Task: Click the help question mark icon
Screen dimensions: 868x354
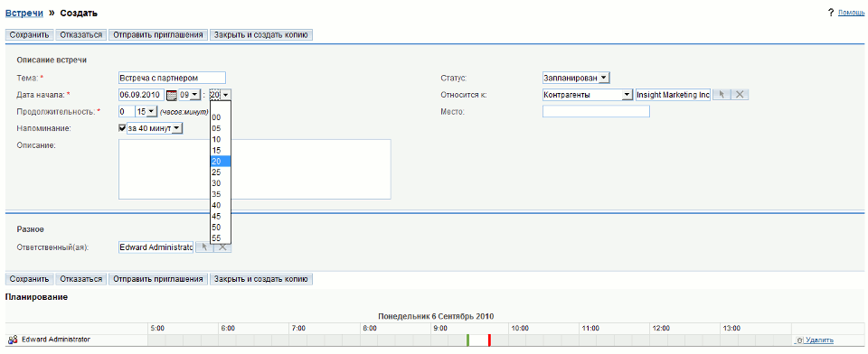Action: click(x=830, y=13)
